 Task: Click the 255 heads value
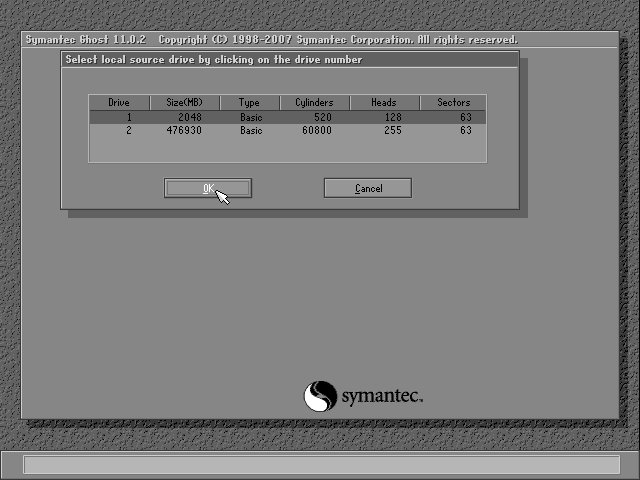tap(393, 131)
